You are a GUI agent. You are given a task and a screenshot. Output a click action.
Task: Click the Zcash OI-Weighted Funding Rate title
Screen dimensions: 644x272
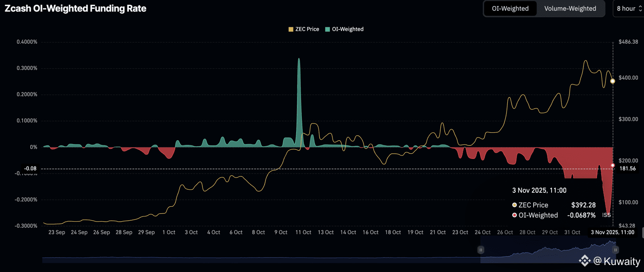click(x=75, y=8)
